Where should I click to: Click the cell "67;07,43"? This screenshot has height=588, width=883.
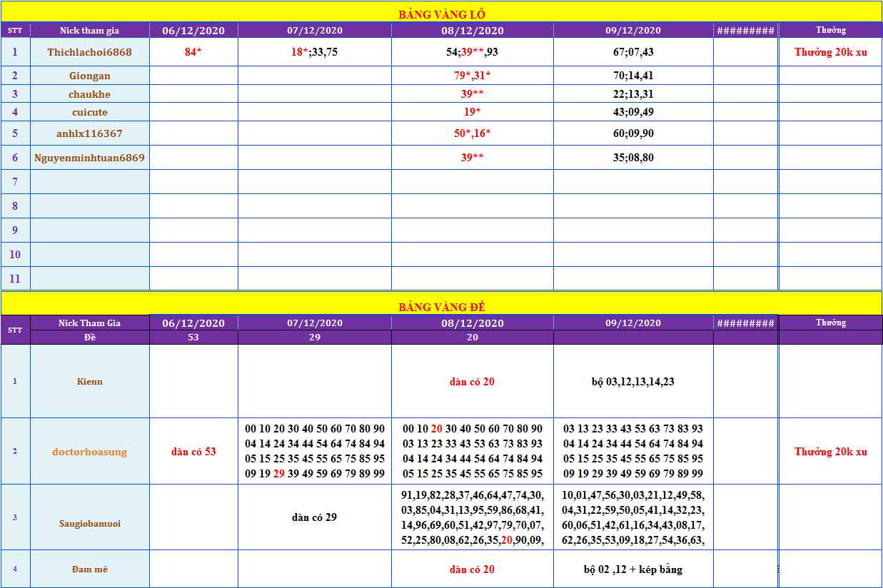pyautogui.click(x=633, y=52)
